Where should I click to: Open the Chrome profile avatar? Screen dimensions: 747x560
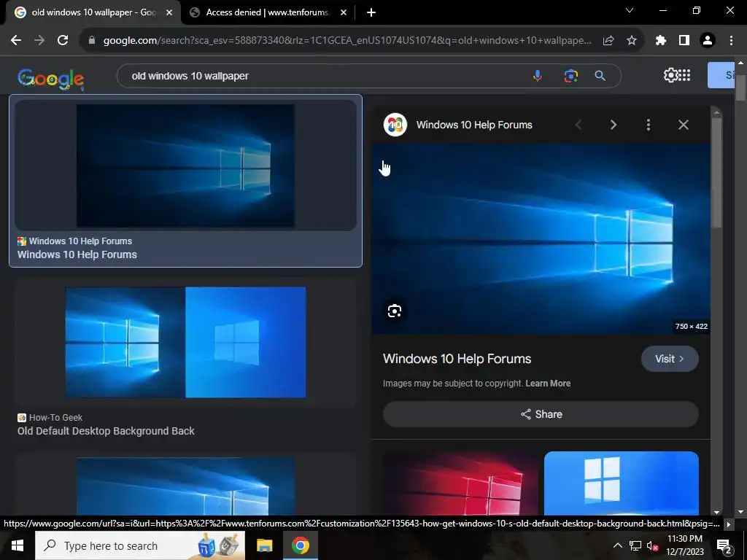708,41
